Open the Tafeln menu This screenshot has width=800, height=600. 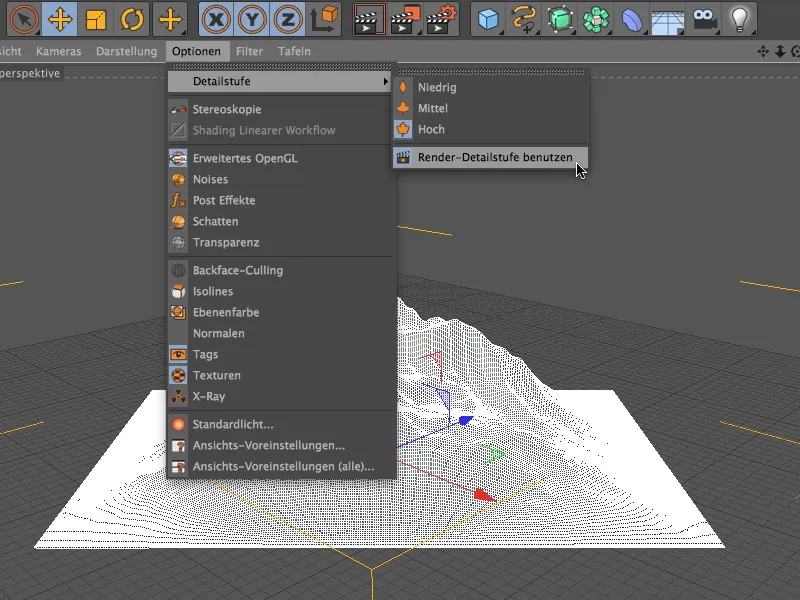(294, 51)
